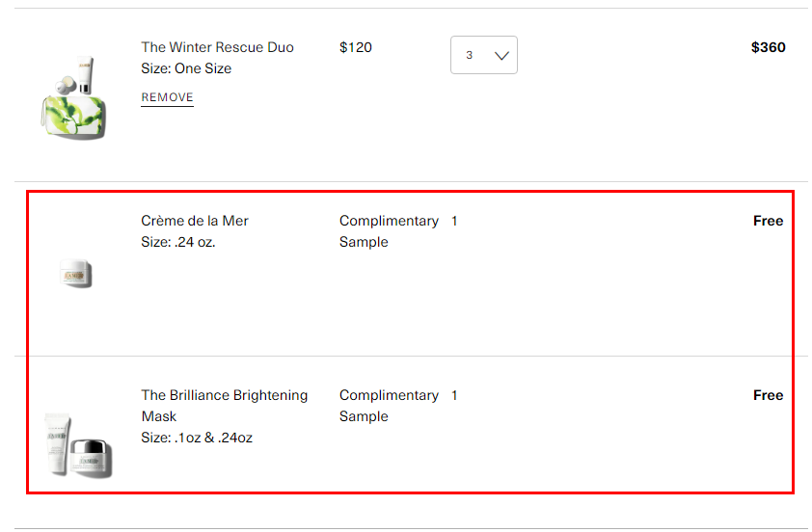This screenshot has width=812, height=532.
Task: Click the Size: .24 oz. text
Action: (178, 242)
